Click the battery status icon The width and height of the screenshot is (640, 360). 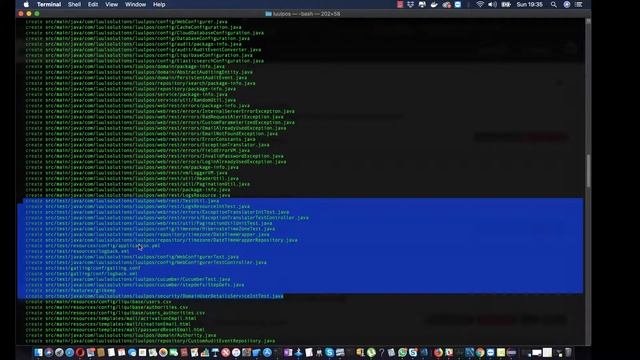(506, 4)
